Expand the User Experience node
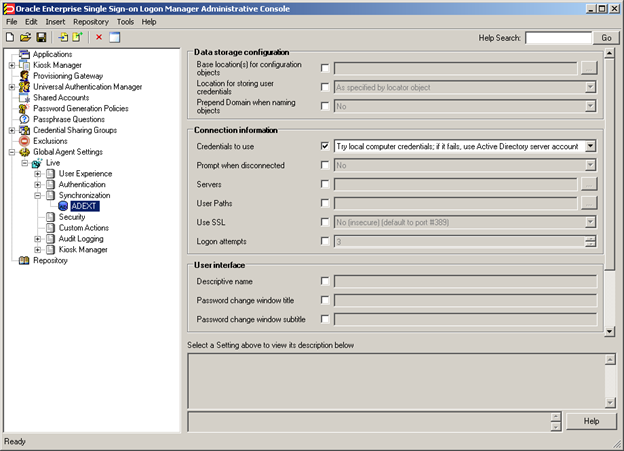The height and width of the screenshot is (451, 624). (x=37, y=174)
